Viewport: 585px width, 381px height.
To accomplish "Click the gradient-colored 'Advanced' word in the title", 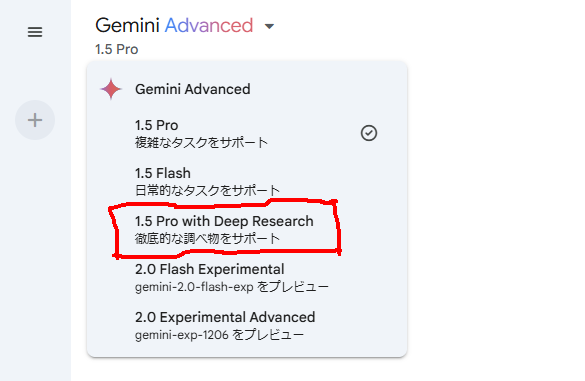I will tap(209, 25).
